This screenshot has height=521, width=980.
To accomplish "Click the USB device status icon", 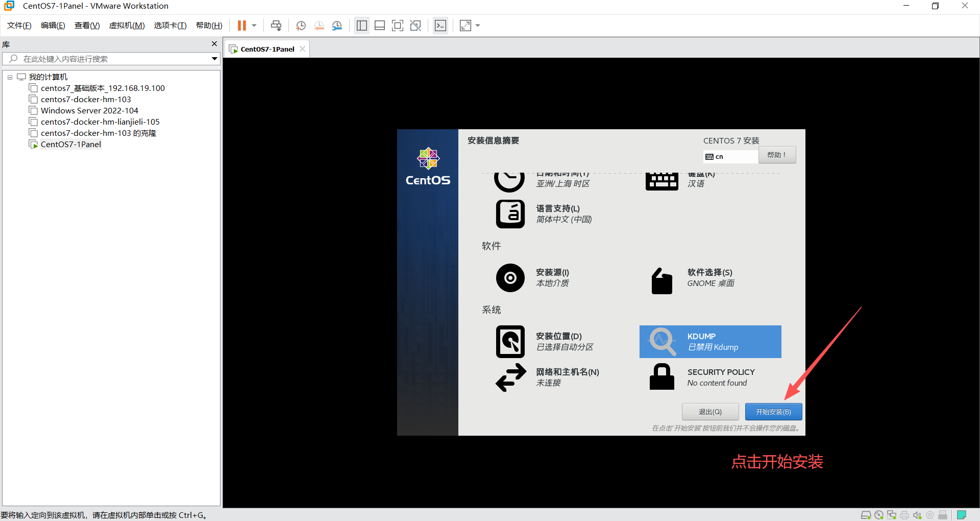I will pyautogui.click(x=943, y=515).
